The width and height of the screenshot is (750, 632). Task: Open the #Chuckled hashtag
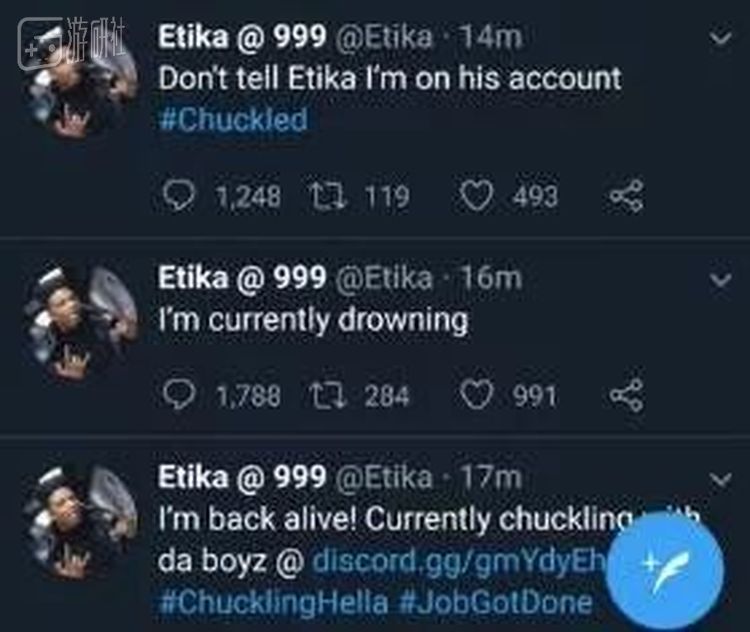pos(232,120)
